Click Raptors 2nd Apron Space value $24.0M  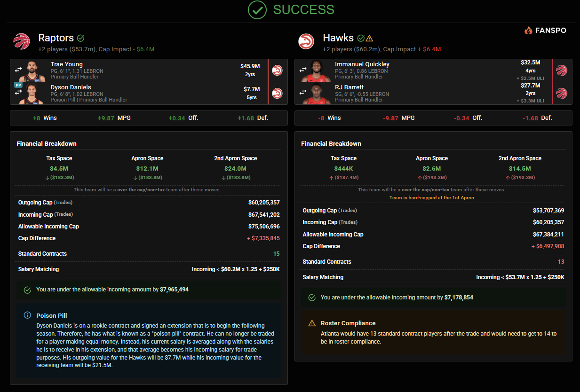pyautogui.click(x=235, y=169)
